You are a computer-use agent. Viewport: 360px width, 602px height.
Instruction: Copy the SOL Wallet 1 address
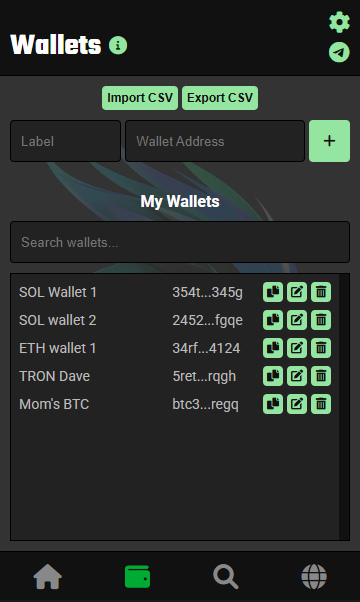(273, 292)
